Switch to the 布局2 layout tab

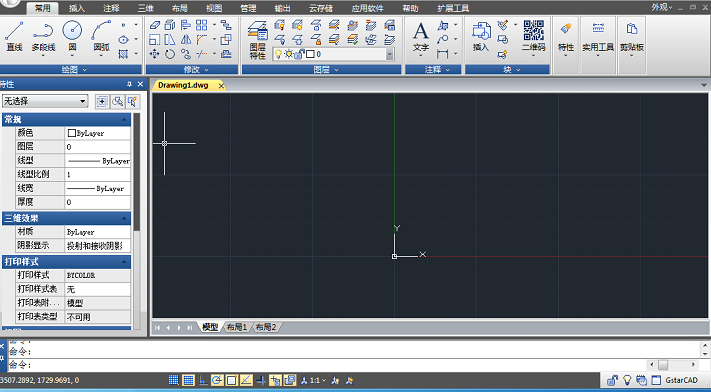pyautogui.click(x=266, y=327)
